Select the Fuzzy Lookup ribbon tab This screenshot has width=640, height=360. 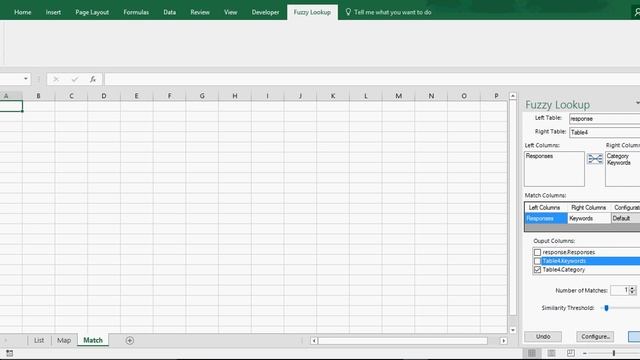tap(312, 12)
